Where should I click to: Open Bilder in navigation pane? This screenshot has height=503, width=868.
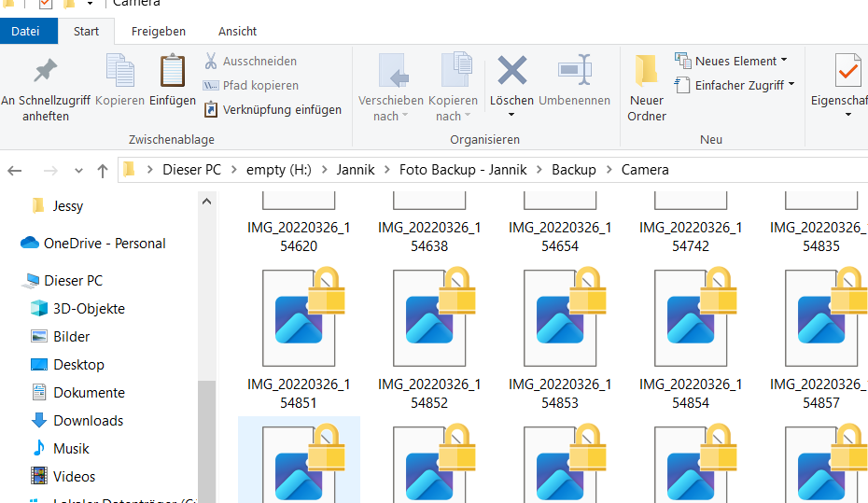(x=61, y=337)
